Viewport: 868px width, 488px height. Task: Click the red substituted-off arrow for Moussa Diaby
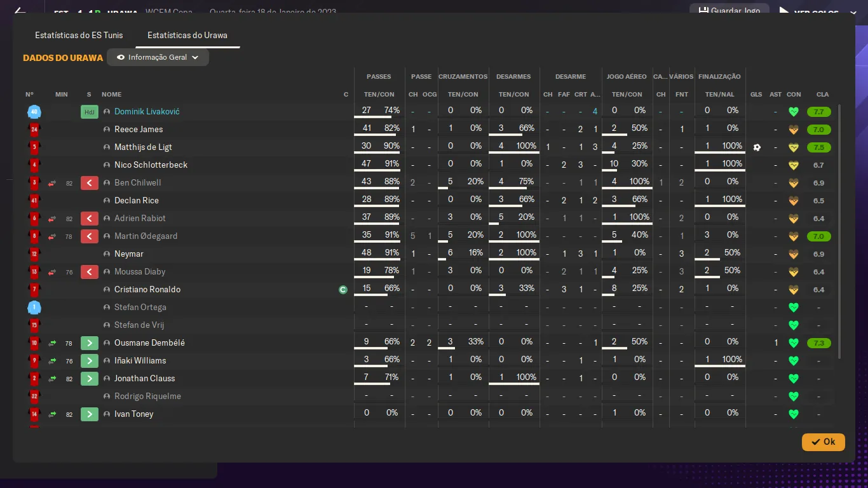pos(90,272)
